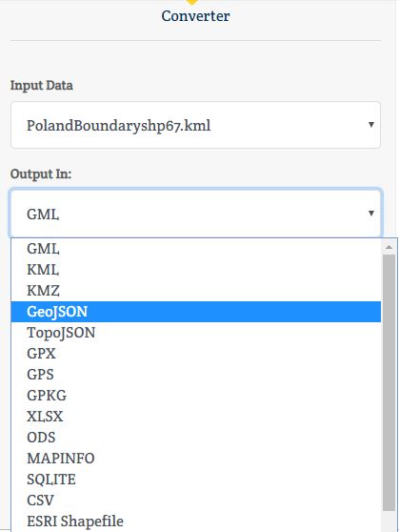Choose GPKG from the list
Screen dimensions: 399x532
point(196,396)
